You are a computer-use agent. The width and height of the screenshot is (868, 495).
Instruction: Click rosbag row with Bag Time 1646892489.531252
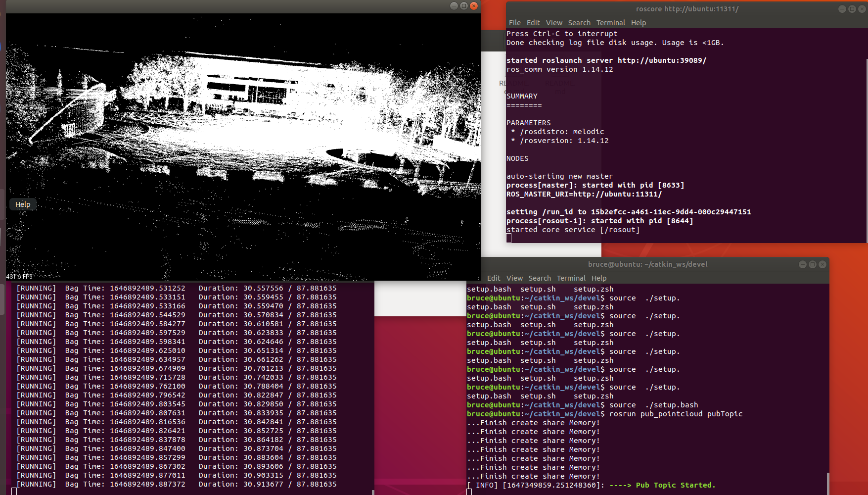177,288
